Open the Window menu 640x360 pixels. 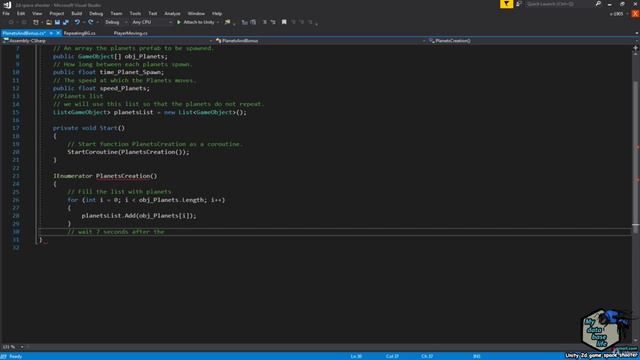196,13
